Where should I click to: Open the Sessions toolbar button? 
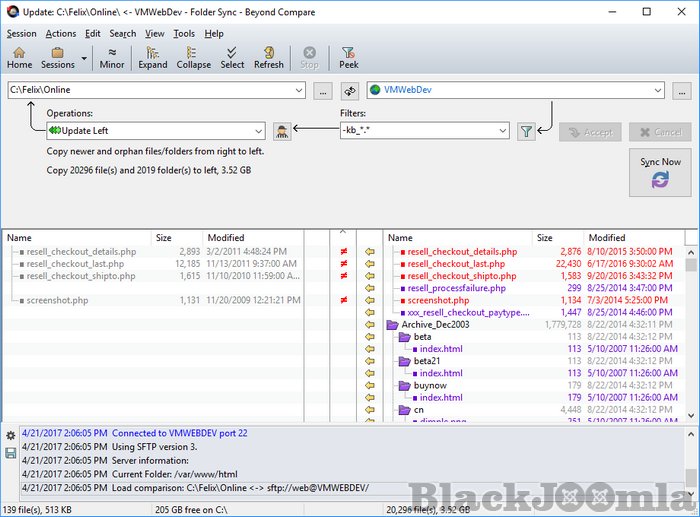58,57
